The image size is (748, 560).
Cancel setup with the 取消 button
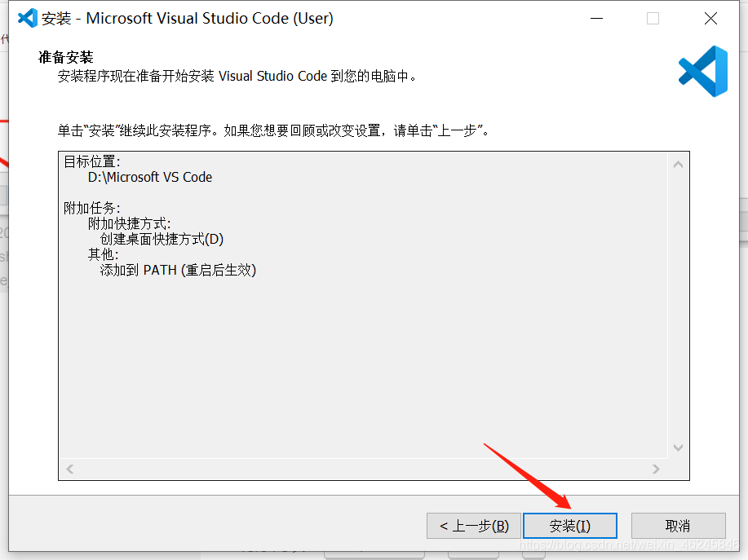(679, 526)
